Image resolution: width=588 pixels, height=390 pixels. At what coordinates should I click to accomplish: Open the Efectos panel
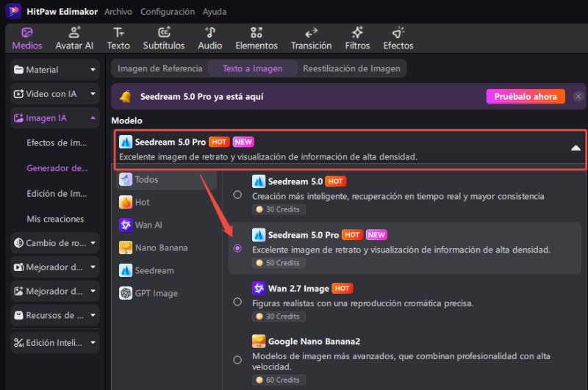(x=398, y=39)
